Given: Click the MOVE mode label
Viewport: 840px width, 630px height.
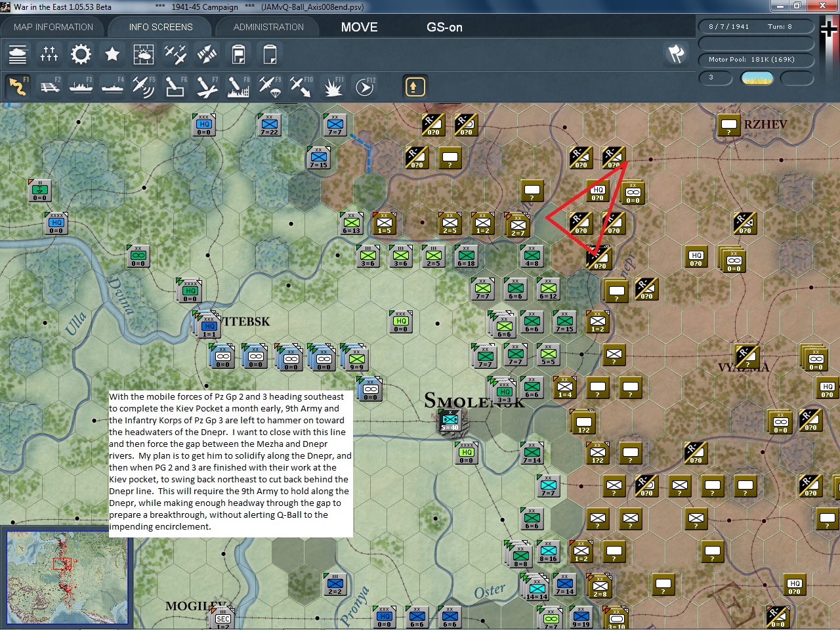Looking at the screenshot, I should 359,27.
